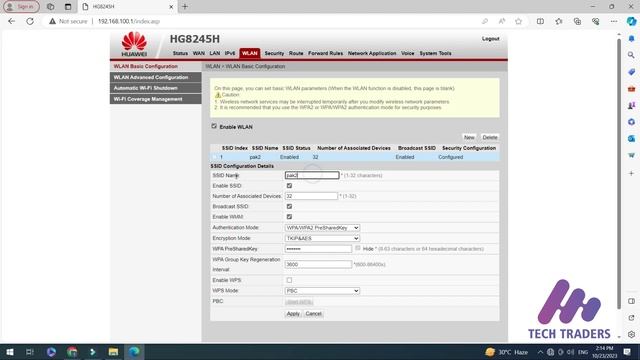This screenshot has width=640, height=360.
Task: Reload the router page
Action: (30, 21)
